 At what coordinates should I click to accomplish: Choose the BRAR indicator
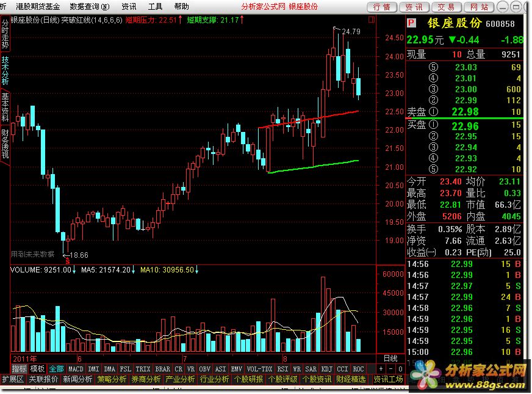coord(162,369)
